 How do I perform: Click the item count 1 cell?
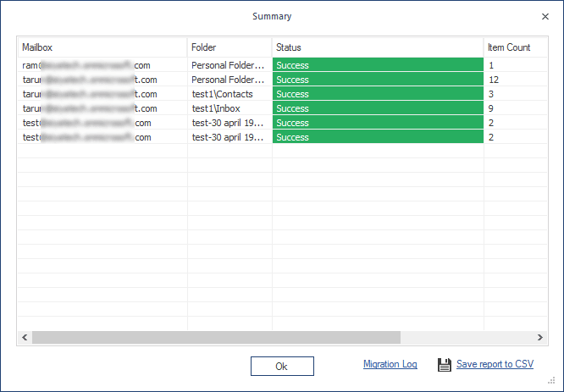click(x=515, y=65)
